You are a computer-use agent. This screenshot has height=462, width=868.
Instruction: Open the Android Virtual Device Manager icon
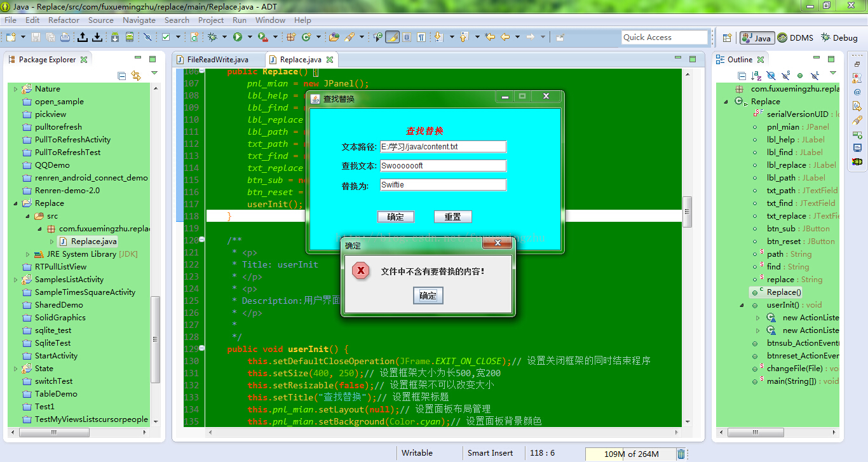click(130, 37)
